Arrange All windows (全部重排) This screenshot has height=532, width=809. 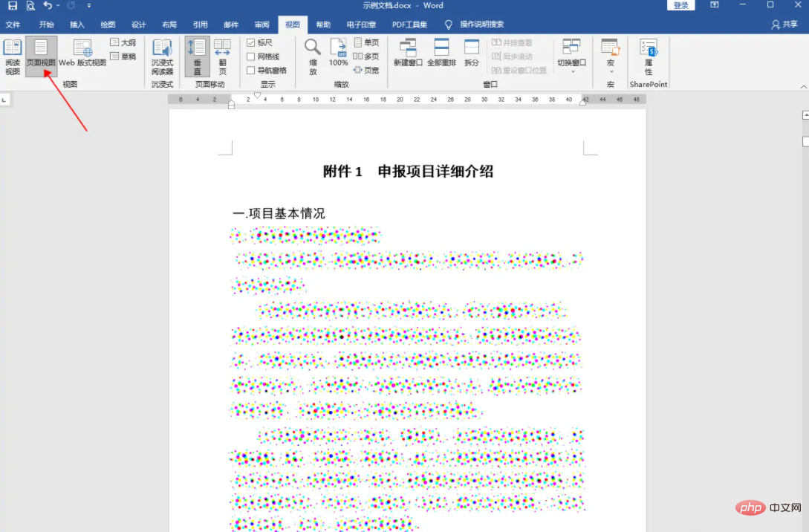click(x=442, y=53)
